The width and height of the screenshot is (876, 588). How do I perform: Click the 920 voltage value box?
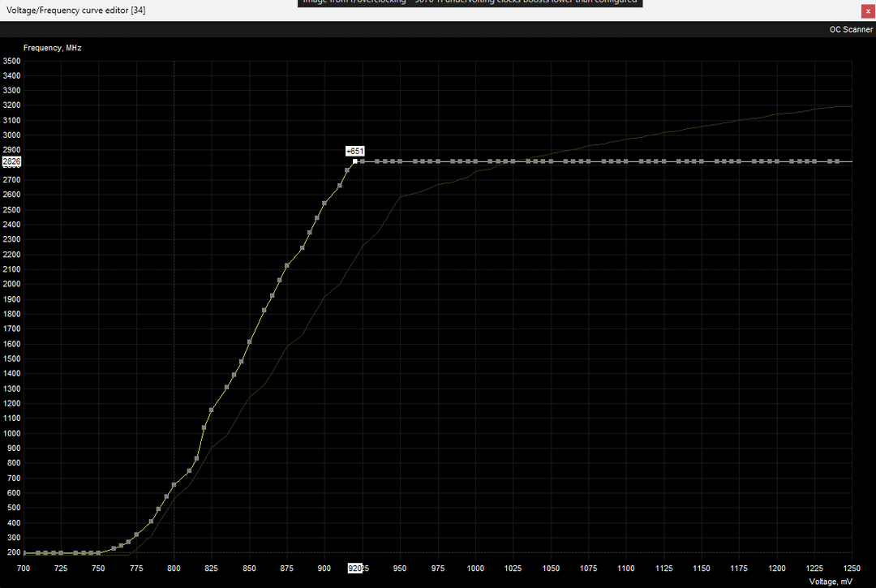point(354,569)
